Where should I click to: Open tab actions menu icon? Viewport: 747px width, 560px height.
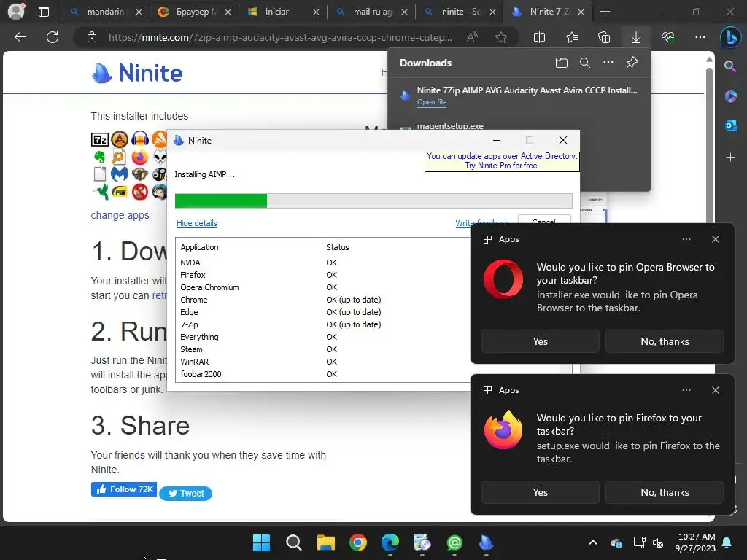click(x=43, y=12)
